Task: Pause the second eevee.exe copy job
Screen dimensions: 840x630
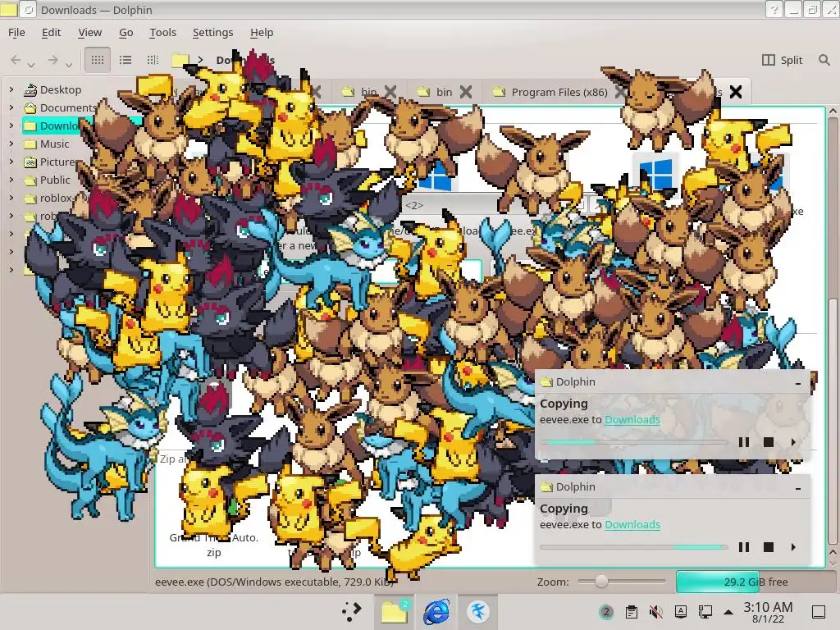Action: (x=743, y=547)
